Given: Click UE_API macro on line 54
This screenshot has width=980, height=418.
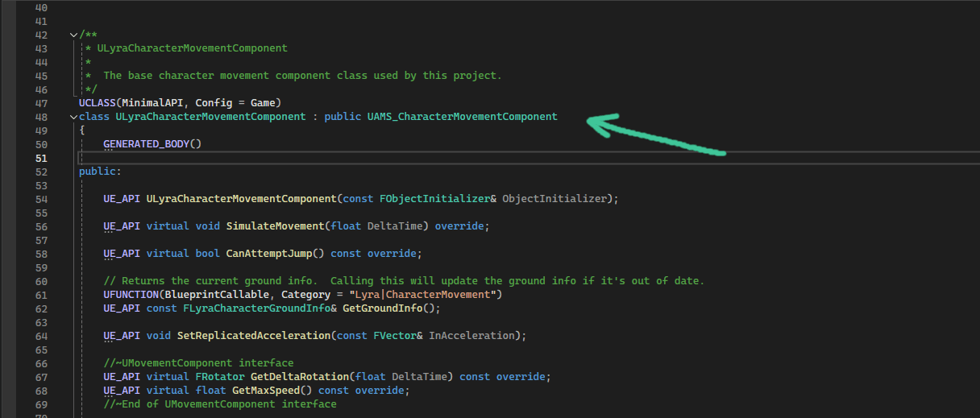Looking at the screenshot, I should click(x=121, y=199).
